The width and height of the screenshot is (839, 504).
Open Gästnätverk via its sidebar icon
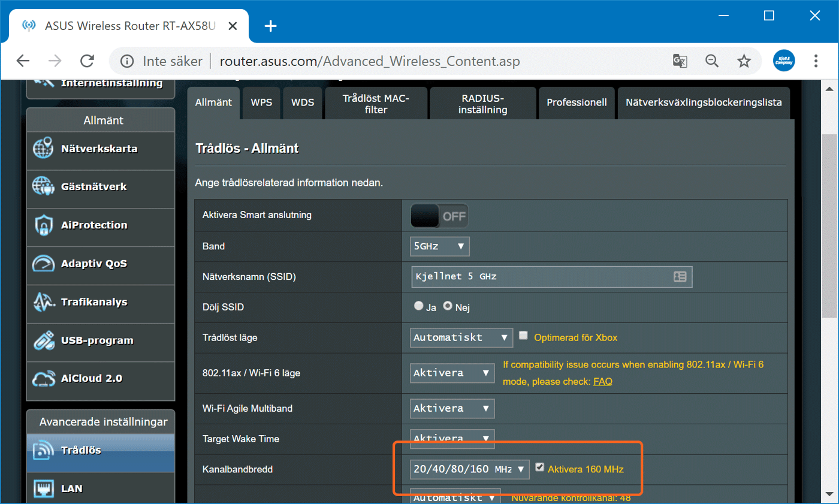coord(44,186)
